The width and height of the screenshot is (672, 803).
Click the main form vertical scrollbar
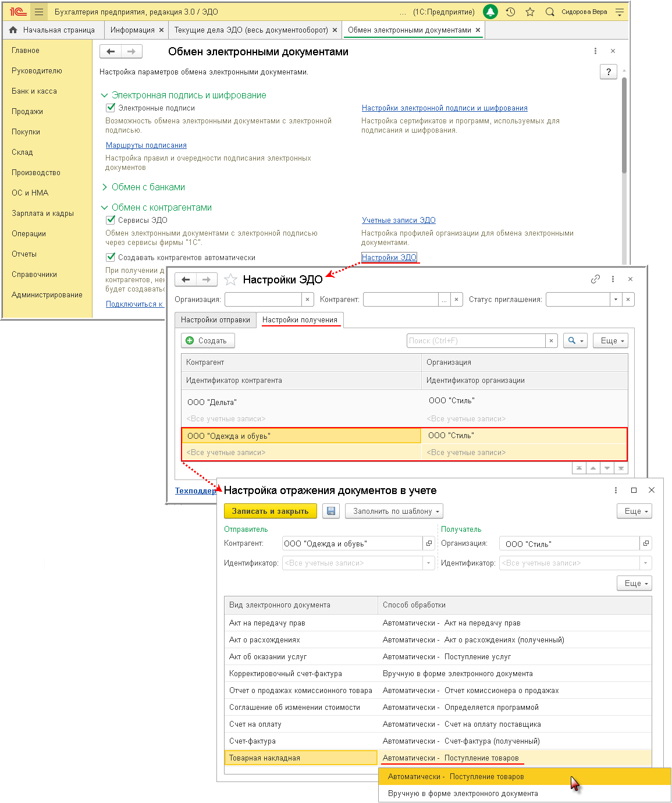(x=624, y=125)
